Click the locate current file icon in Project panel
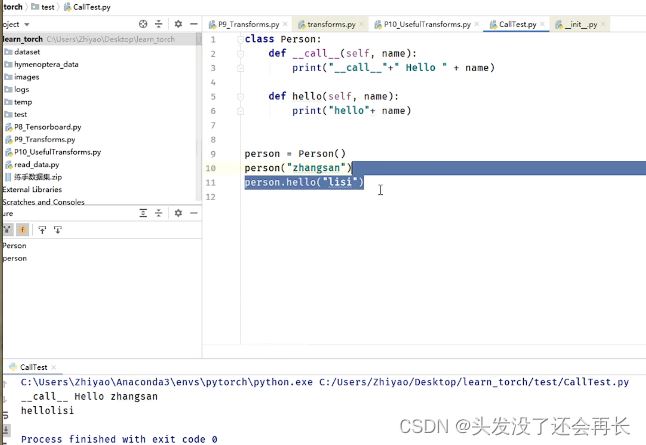Screen dimensions: 646x445 click(x=143, y=23)
